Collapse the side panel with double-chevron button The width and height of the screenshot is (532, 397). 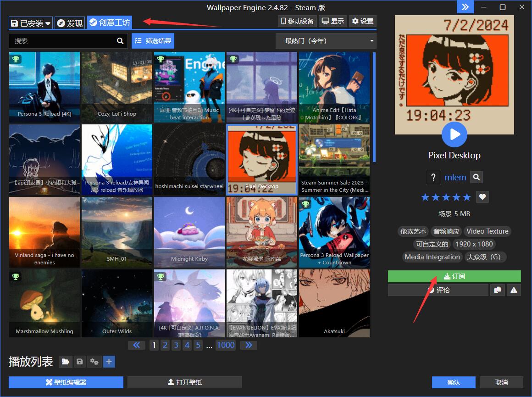[465, 7]
